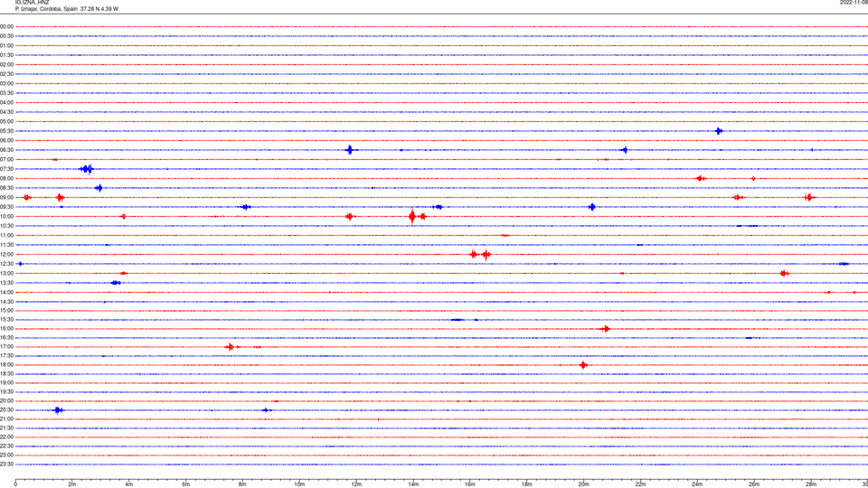
Task: Click the 20:30 trace time label
Action: [x=6, y=410]
